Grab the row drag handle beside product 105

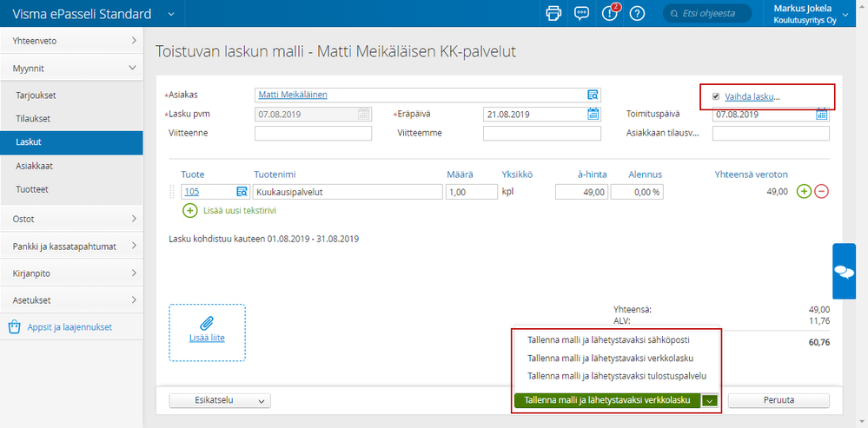[x=172, y=192]
